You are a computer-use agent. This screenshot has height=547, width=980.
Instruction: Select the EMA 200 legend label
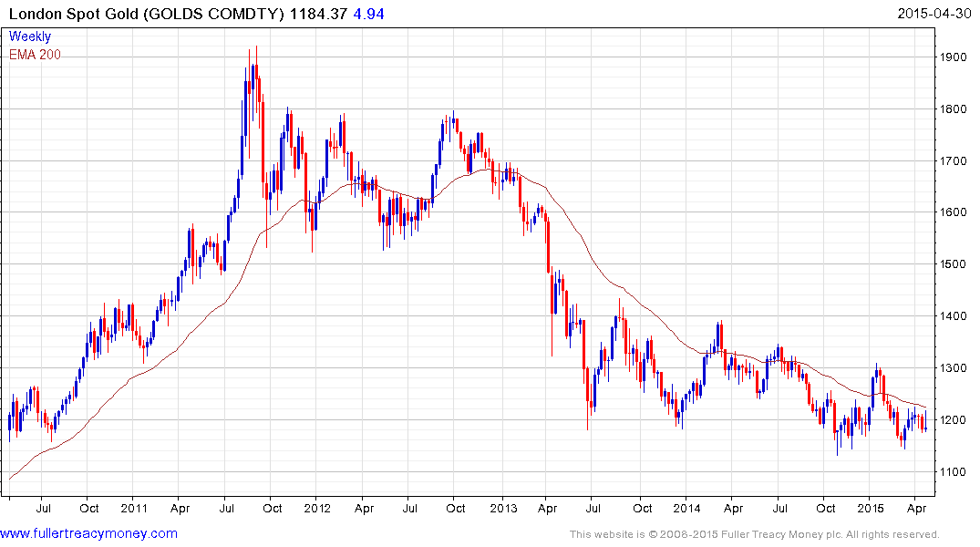(35, 55)
